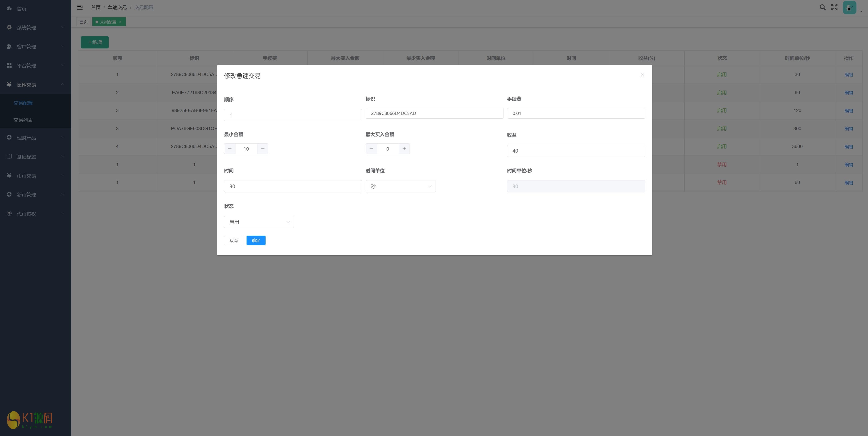Decrease 最大买入金额 with the minus button
Image resolution: width=868 pixels, height=436 pixels.
click(371, 149)
